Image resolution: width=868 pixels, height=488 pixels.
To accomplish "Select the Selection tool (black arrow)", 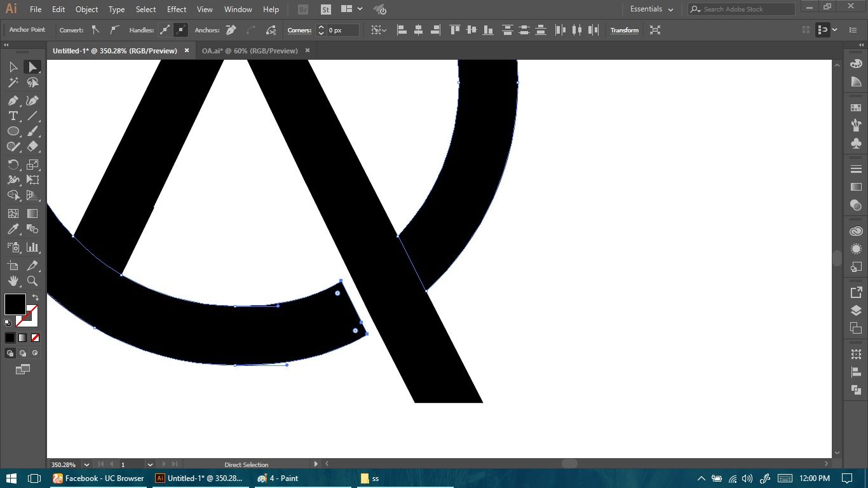I will 13,67.
